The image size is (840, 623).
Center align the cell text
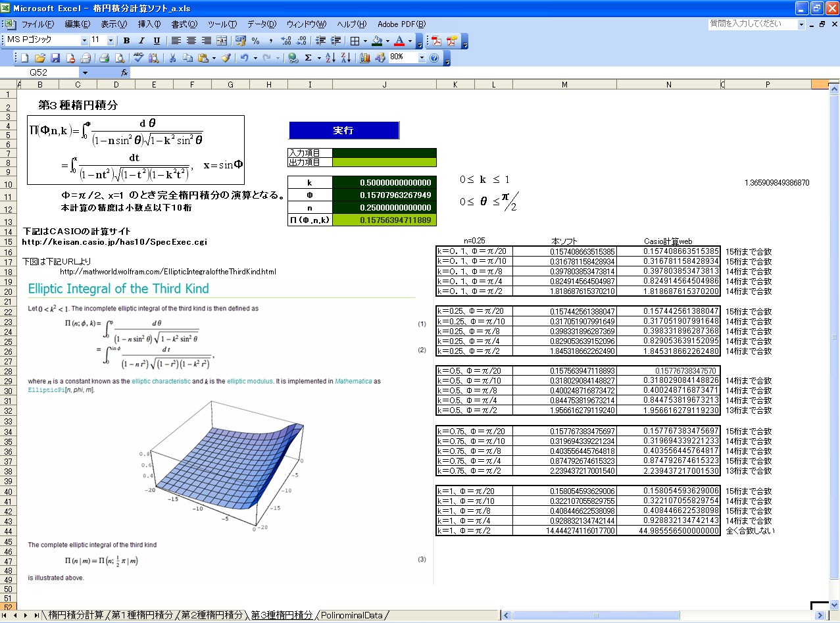coord(191,41)
